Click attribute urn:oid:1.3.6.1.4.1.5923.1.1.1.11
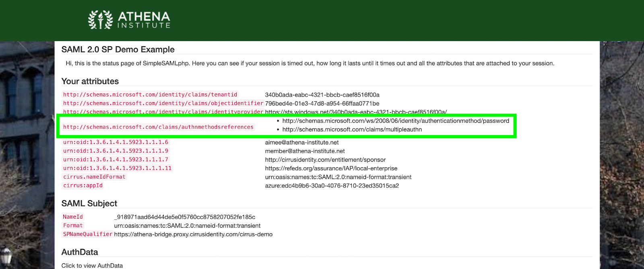This screenshot has height=269, width=644. pos(117,168)
